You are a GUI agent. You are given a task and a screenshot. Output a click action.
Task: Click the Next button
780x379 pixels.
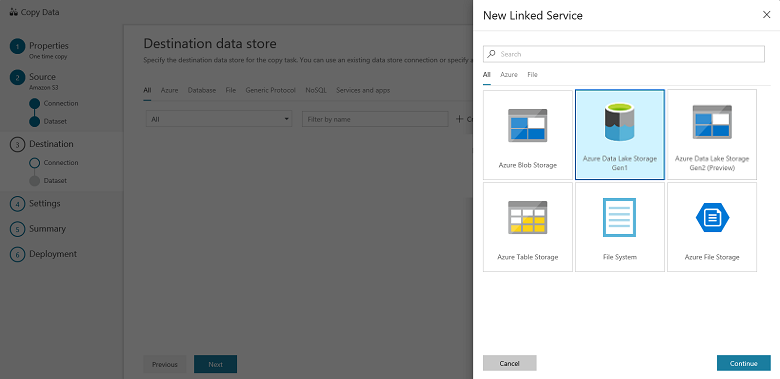coord(215,364)
